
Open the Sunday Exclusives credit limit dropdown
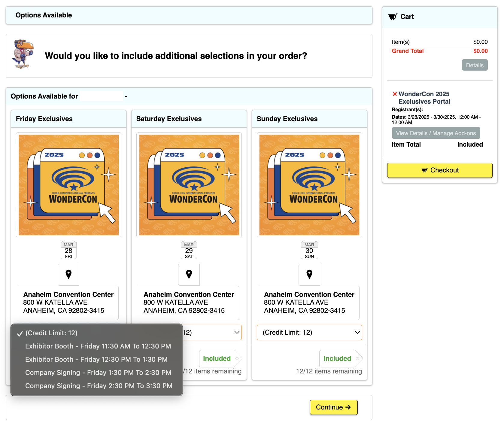pyautogui.click(x=309, y=332)
